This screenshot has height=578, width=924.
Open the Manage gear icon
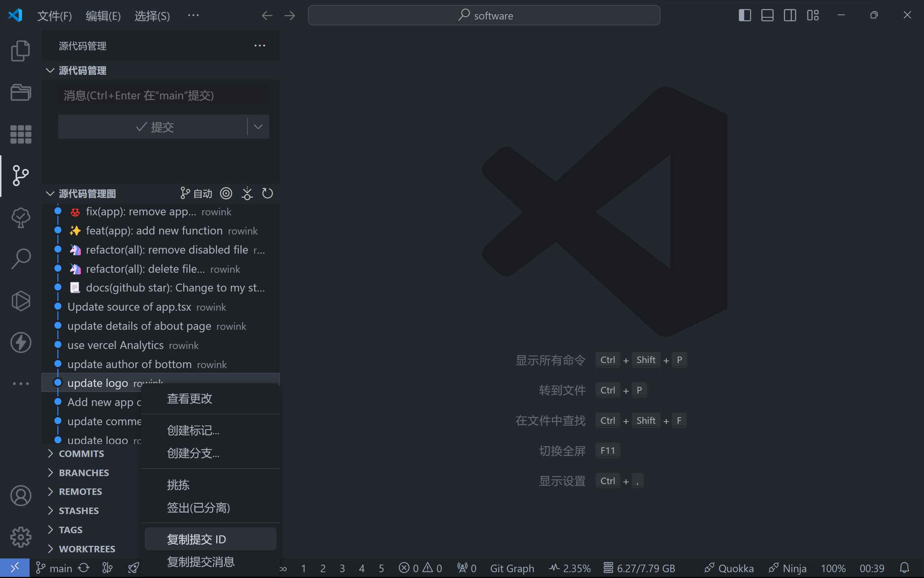coord(21,537)
